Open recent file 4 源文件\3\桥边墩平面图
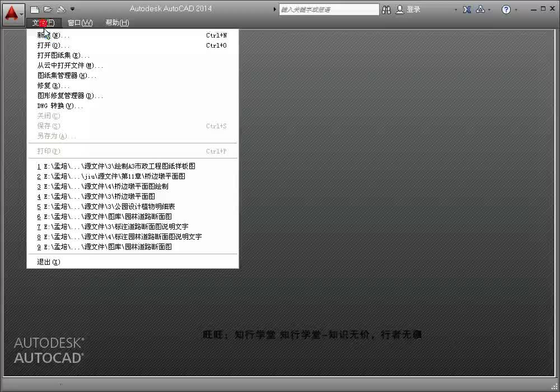 point(133,197)
